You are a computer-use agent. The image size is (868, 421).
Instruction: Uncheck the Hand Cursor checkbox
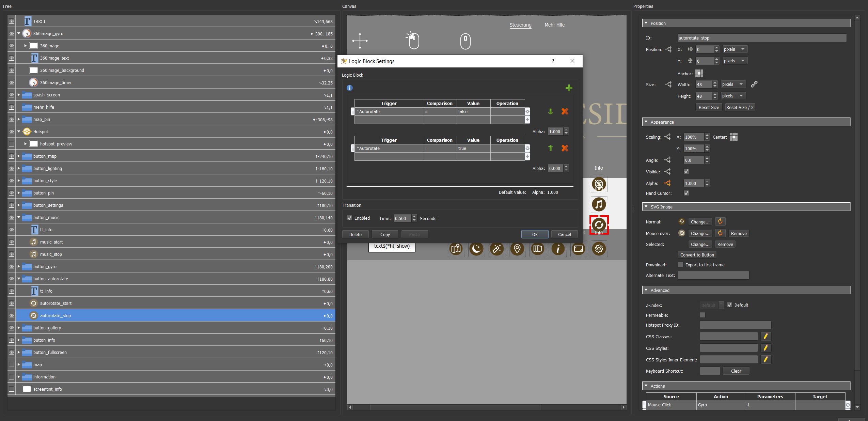[686, 193]
